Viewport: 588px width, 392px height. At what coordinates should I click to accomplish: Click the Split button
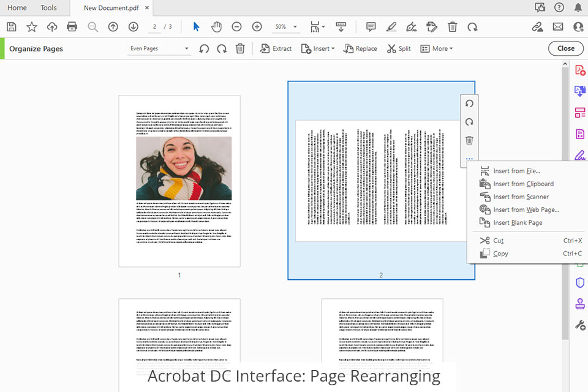(399, 48)
